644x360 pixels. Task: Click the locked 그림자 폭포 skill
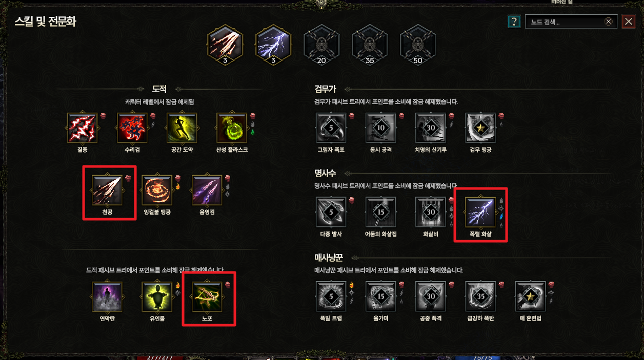331,128
